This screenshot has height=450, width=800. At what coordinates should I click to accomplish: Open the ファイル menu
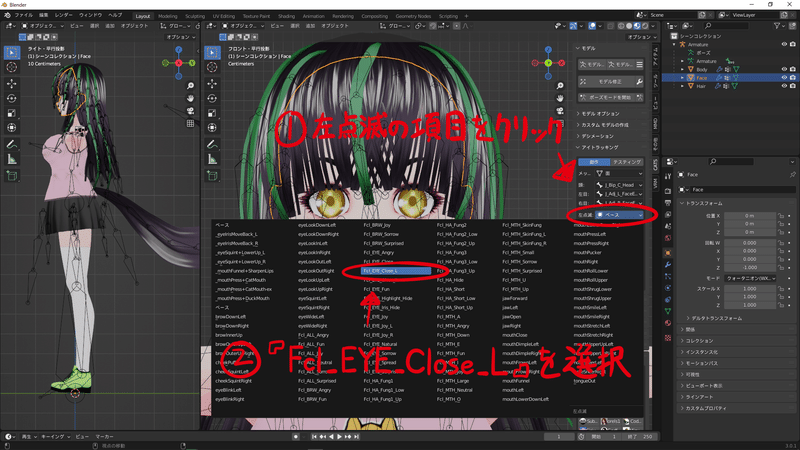(x=23, y=16)
